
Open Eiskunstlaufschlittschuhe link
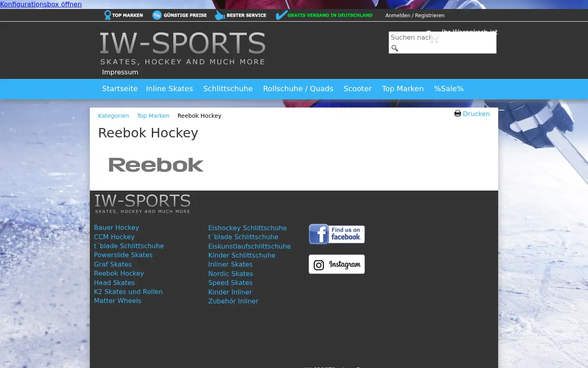coord(249,246)
